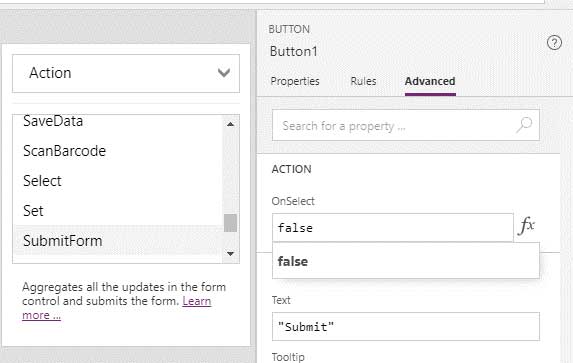Select the SubmitForm function
Screen dimensions: 573x363
[x=117, y=241]
